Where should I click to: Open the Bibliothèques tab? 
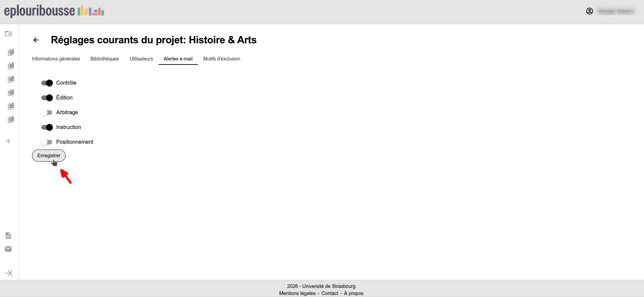(105, 59)
